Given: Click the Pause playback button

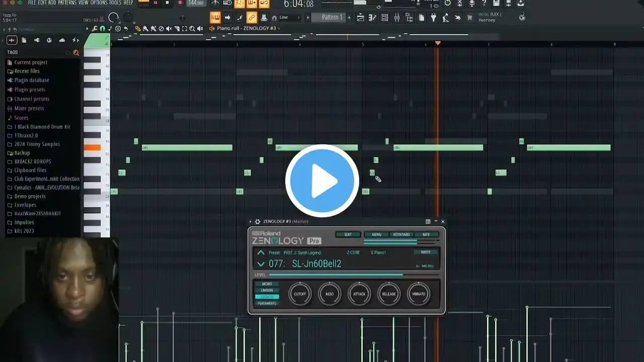Looking at the screenshot, I should coord(155,3).
